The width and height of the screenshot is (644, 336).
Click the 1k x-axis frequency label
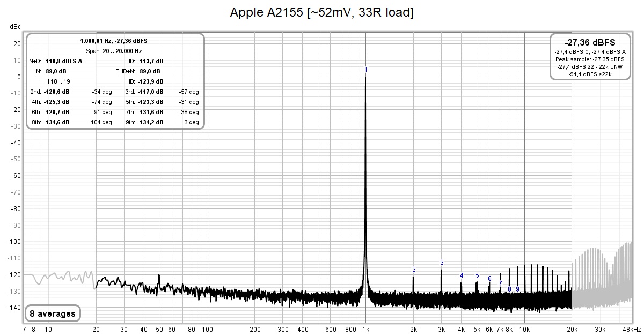(366, 330)
